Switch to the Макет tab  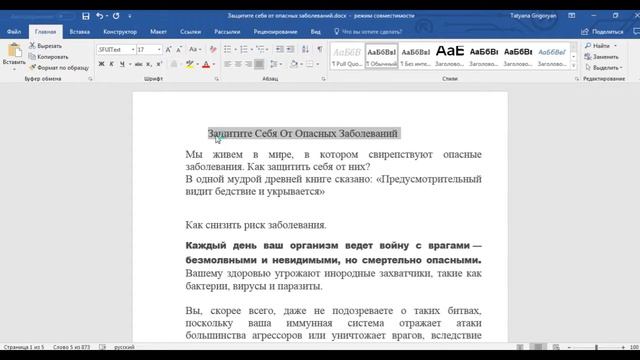[x=158, y=31]
